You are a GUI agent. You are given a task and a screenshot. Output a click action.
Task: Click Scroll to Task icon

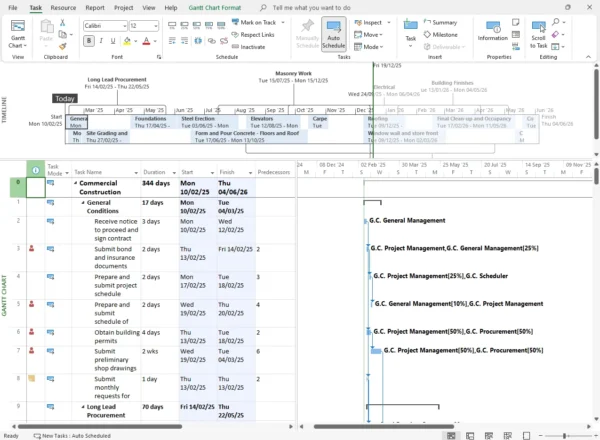pos(540,34)
